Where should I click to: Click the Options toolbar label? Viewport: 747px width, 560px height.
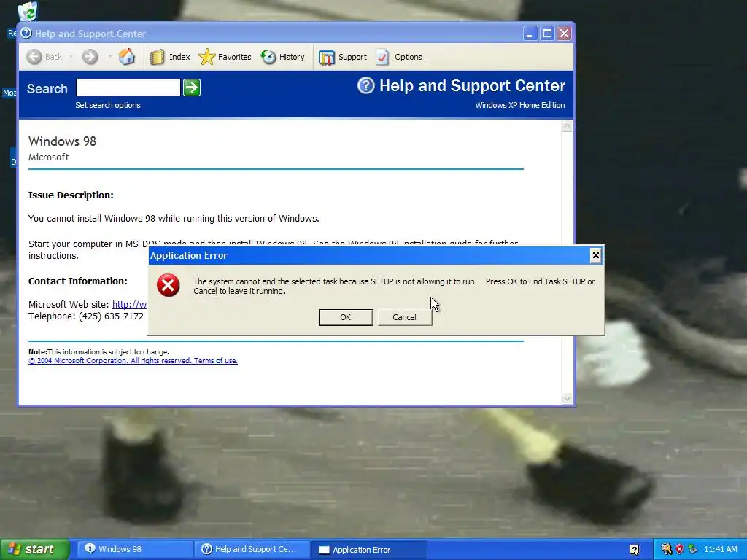tap(409, 57)
